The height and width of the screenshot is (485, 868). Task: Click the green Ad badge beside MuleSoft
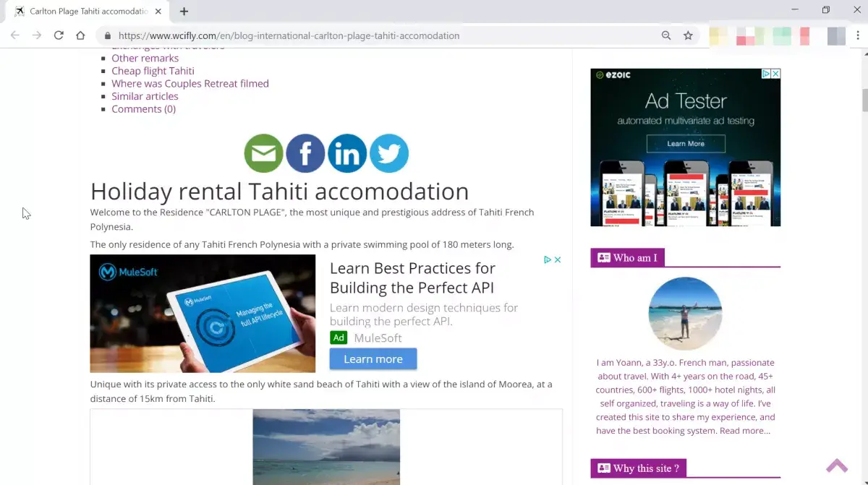click(339, 338)
